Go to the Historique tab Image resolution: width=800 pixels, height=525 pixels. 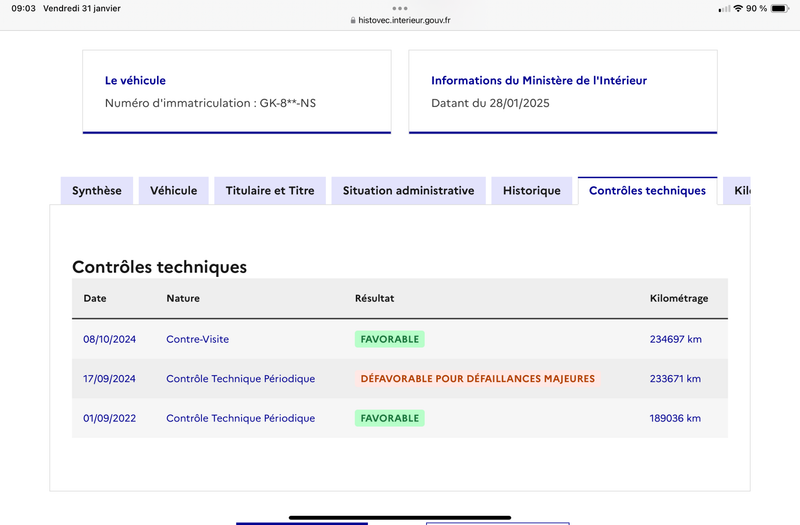point(532,191)
